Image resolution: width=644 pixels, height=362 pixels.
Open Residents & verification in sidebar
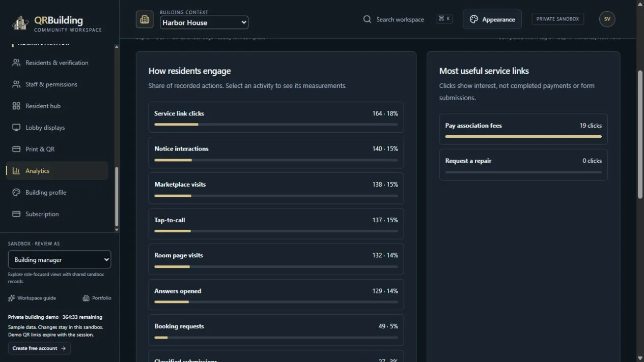57,63
